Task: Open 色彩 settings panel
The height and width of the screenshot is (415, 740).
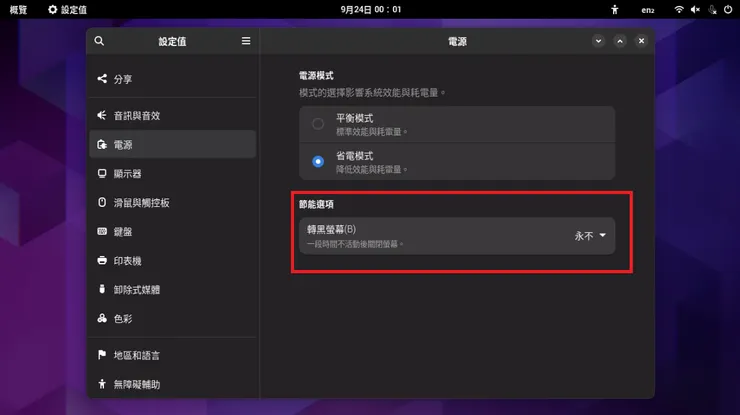Action: (173, 319)
